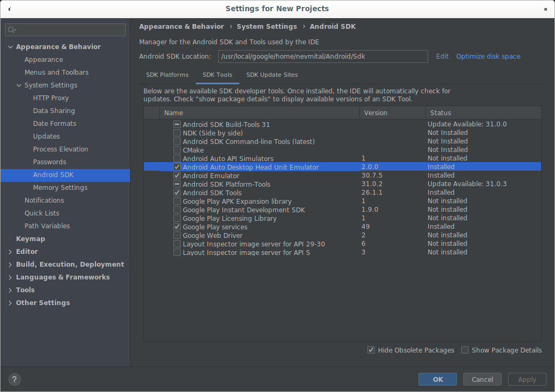Screen dimensions: 555x392
Task: Uncheck the Android Emulator package
Action: [176, 175]
